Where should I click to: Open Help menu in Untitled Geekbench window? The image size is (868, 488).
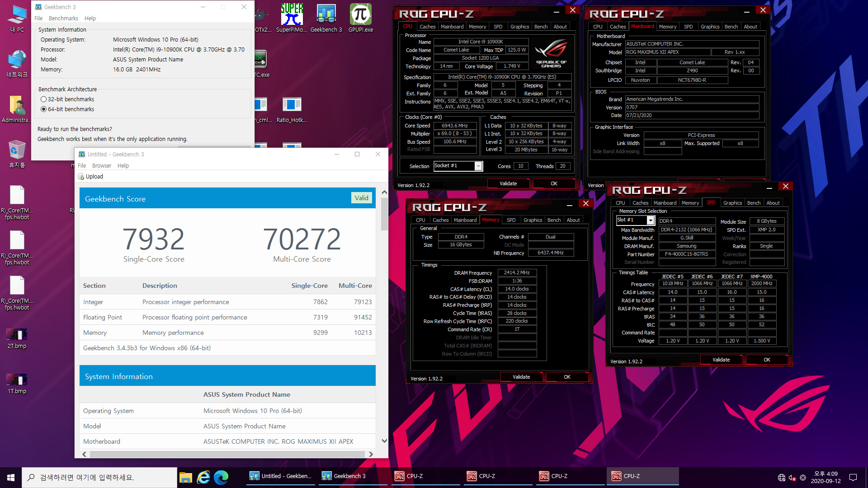[x=123, y=166]
